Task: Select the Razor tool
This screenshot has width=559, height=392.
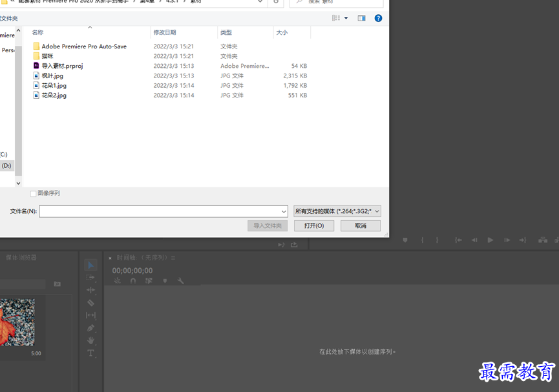Action: (90, 303)
